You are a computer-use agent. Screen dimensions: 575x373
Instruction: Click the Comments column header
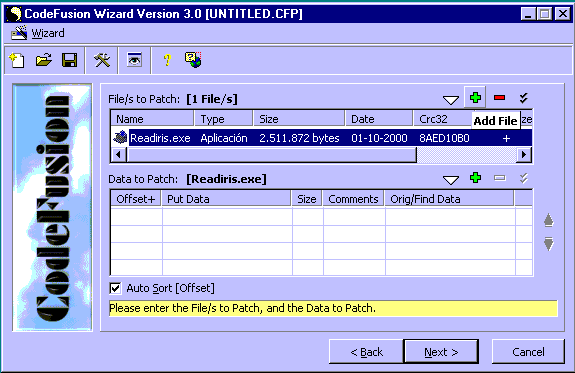coord(353,199)
